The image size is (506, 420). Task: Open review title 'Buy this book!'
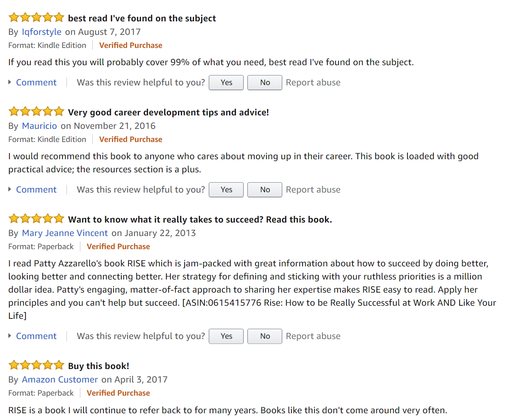99,366
